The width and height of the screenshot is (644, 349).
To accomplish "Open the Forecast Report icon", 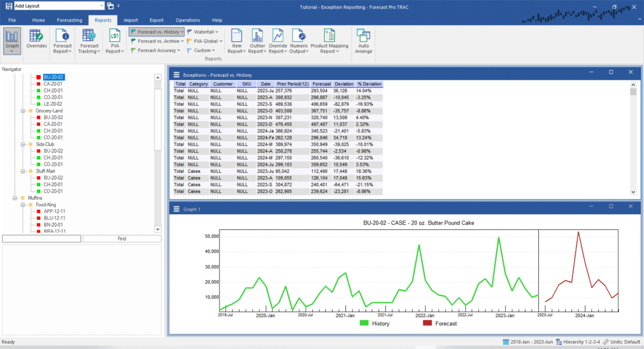I will pyautogui.click(x=63, y=36).
